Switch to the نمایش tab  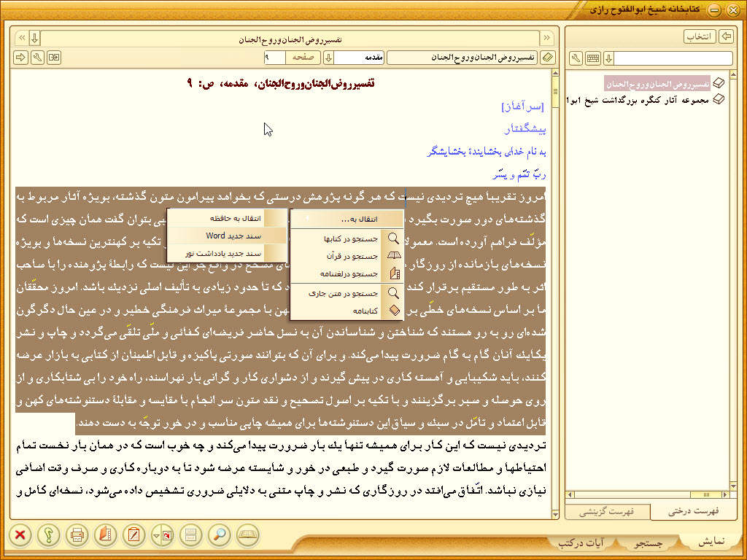pos(711,542)
